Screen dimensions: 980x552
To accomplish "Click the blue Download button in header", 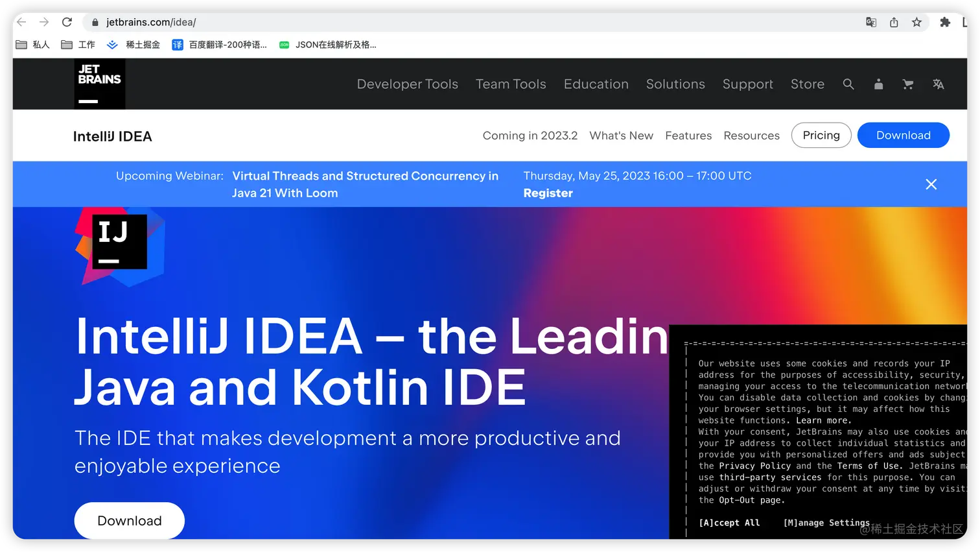I will pos(904,135).
